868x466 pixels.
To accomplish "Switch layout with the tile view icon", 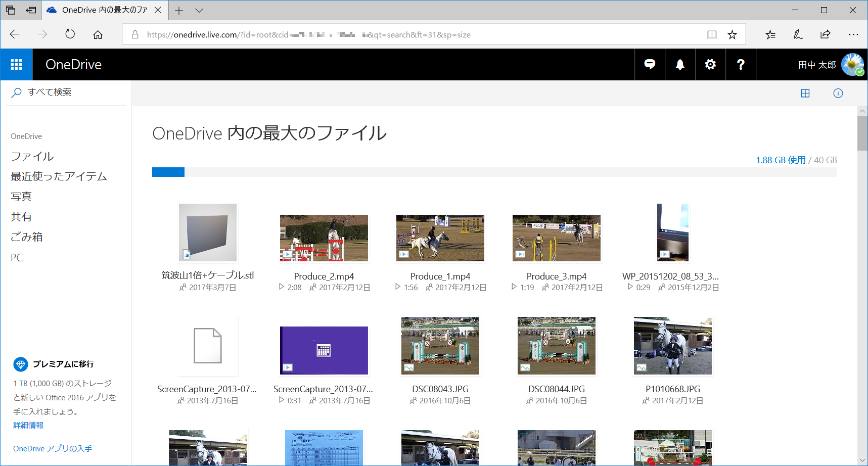I will 805,93.
